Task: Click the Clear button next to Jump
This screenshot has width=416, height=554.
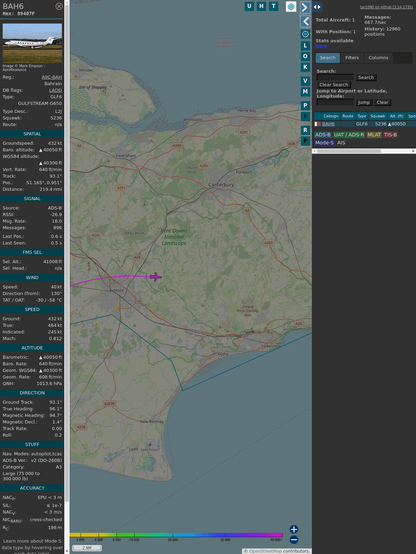Action: pyautogui.click(x=382, y=102)
